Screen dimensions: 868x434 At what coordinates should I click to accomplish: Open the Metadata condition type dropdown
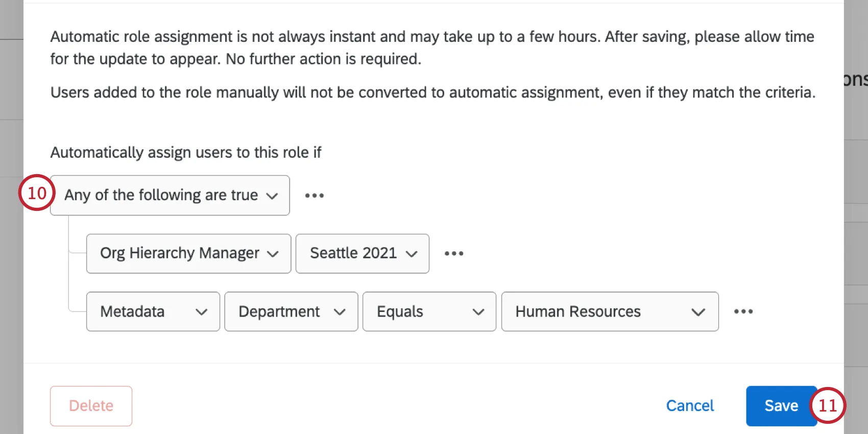(x=152, y=311)
